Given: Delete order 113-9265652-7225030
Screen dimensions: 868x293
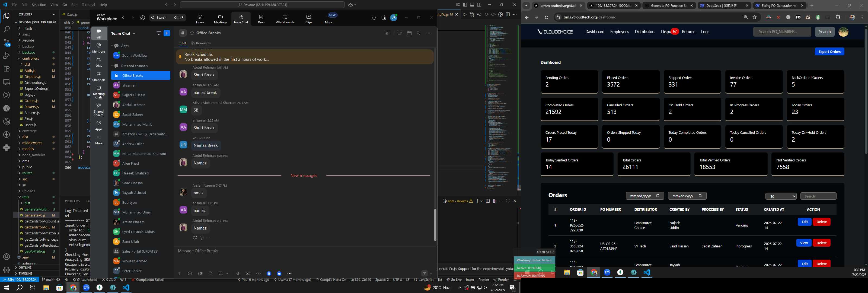Looking at the screenshot, I should point(821,222).
